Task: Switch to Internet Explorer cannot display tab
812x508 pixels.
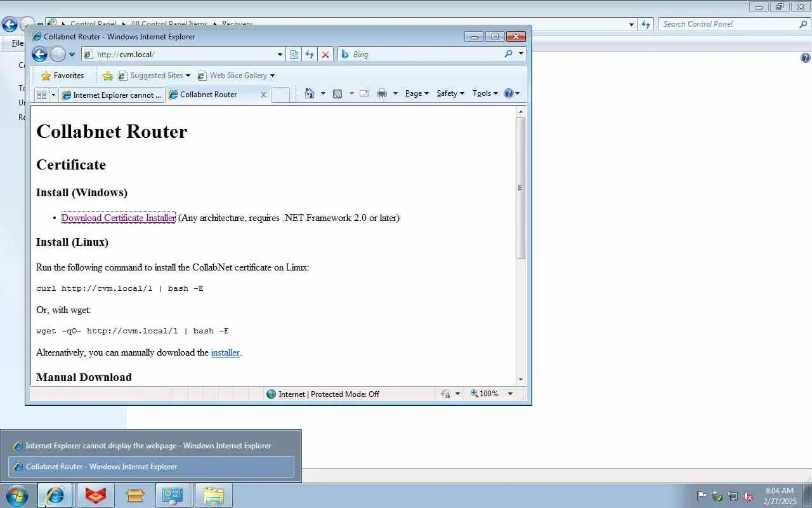Action: 112,95
